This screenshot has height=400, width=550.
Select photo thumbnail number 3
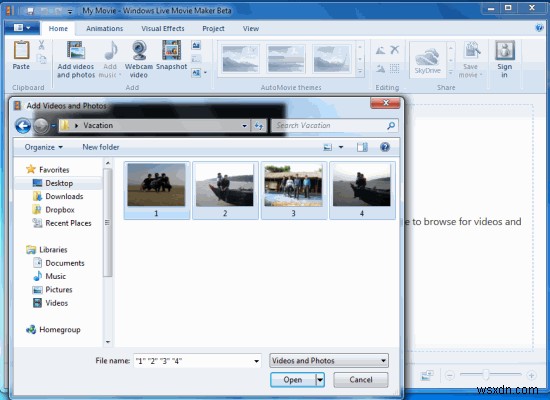(x=294, y=190)
